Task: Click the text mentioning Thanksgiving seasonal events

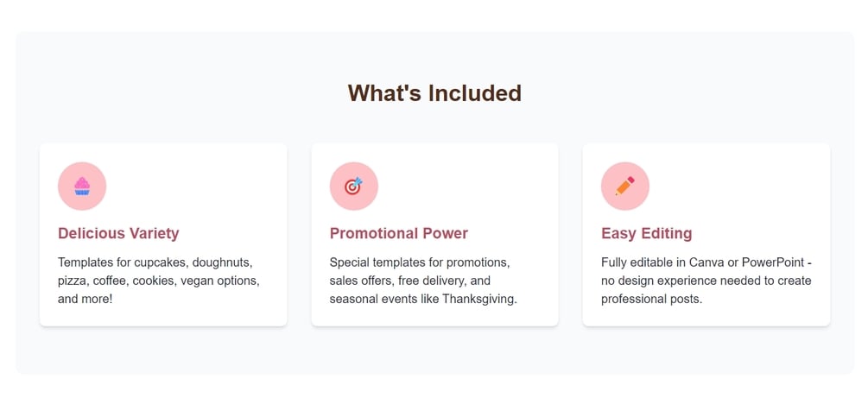Action: [x=423, y=300]
